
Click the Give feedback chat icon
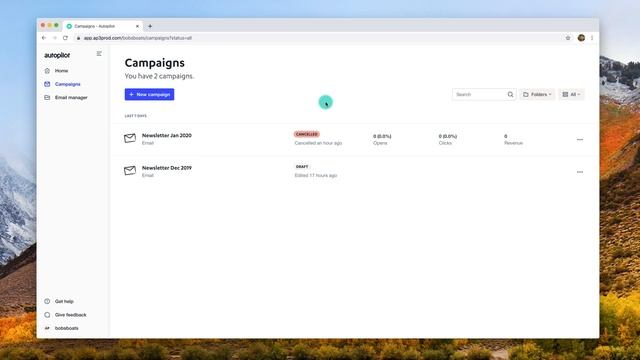47,315
